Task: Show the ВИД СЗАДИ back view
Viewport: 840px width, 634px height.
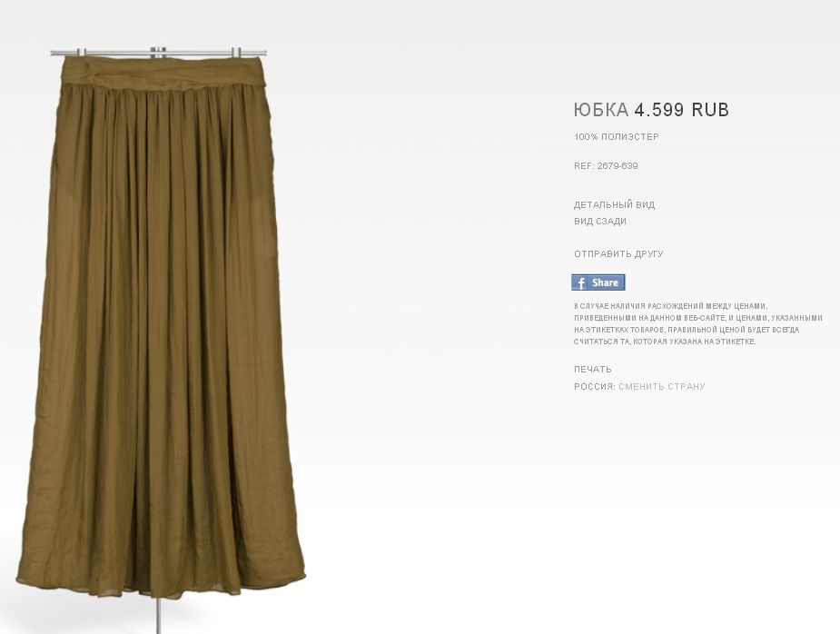Action: tap(600, 222)
